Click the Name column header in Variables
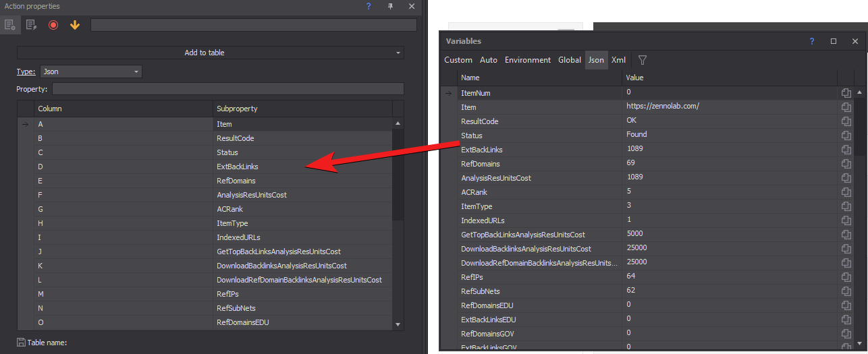The image size is (868, 354). [x=539, y=78]
